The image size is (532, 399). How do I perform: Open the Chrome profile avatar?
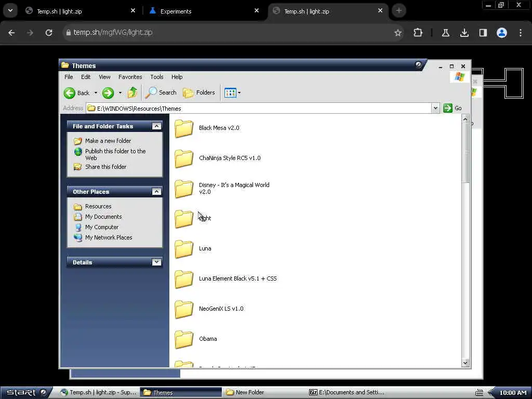[501, 33]
